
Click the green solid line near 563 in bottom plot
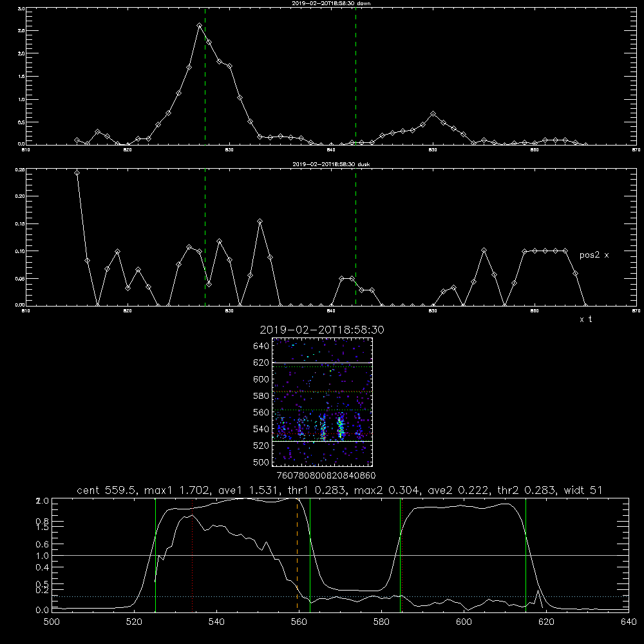coord(310,555)
